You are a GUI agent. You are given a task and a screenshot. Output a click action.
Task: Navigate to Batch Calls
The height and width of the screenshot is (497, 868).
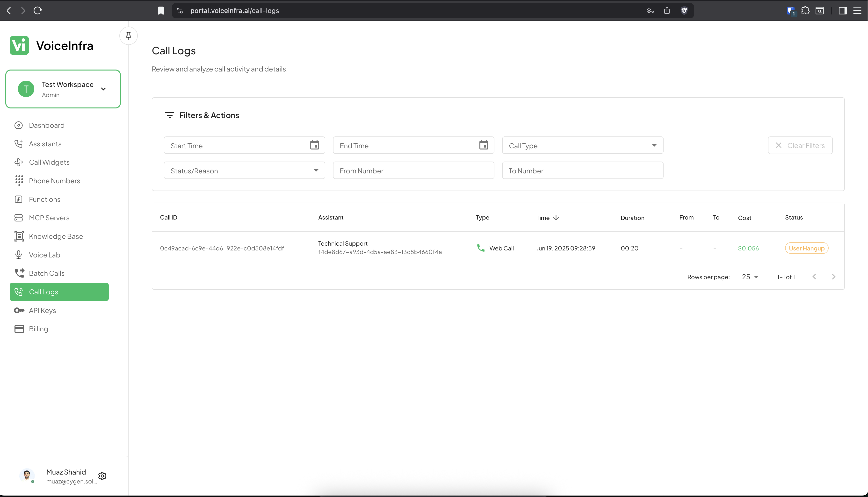[x=59, y=273]
